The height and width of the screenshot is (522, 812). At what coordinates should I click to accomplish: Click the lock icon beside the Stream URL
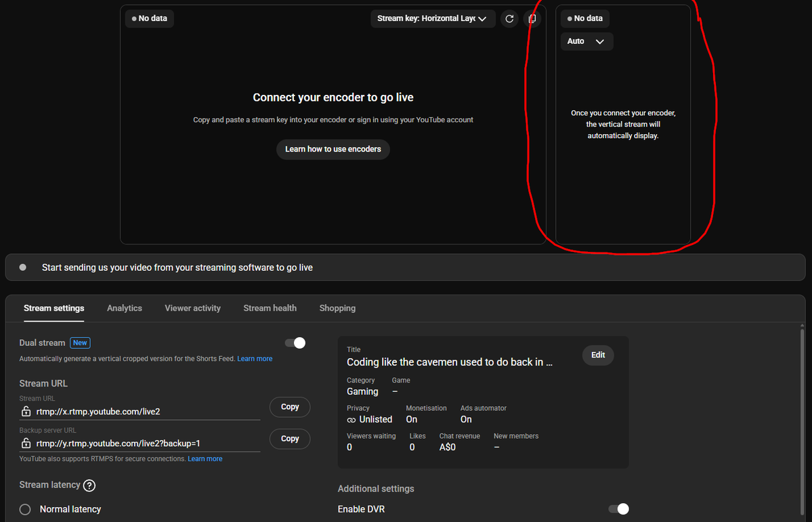[26, 411]
